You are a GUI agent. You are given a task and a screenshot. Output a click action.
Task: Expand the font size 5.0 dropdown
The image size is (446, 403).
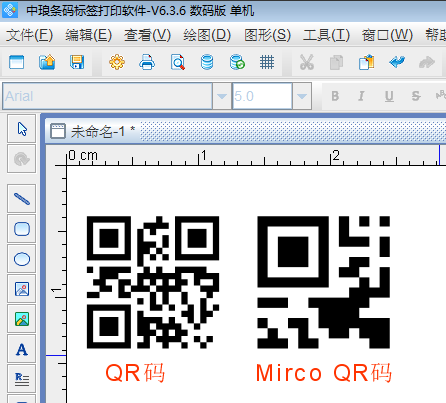coord(302,96)
